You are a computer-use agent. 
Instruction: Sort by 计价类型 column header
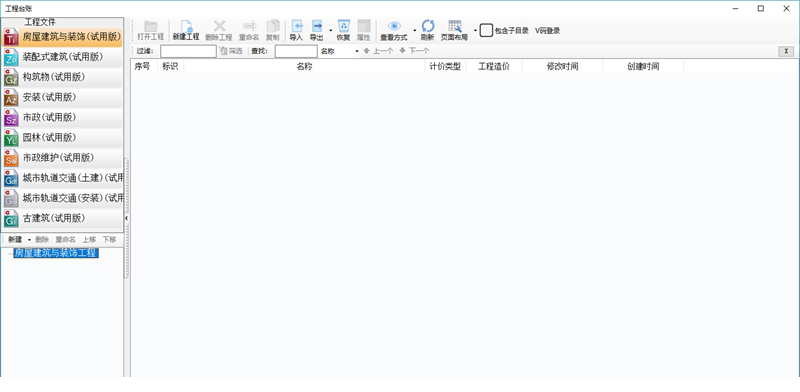[445, 66]
